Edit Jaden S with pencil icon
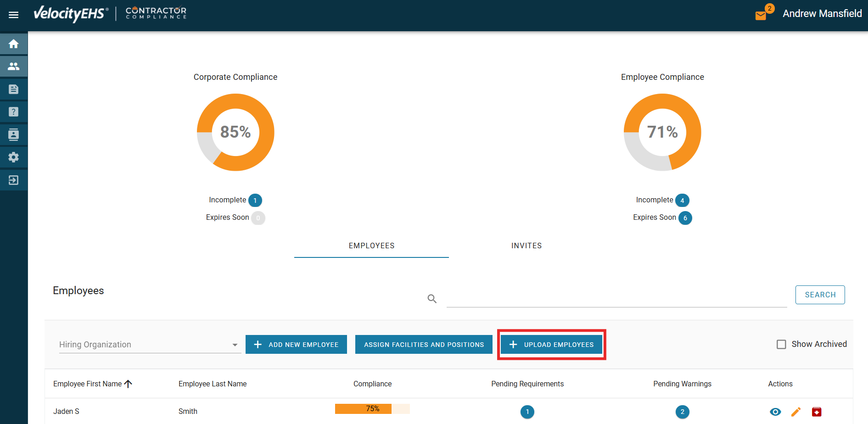 (796, 412)
